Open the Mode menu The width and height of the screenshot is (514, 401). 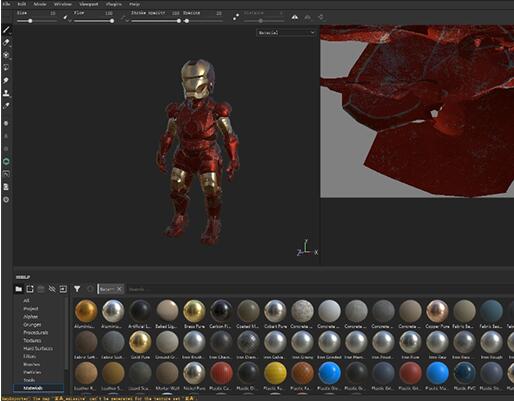(40, 4)
